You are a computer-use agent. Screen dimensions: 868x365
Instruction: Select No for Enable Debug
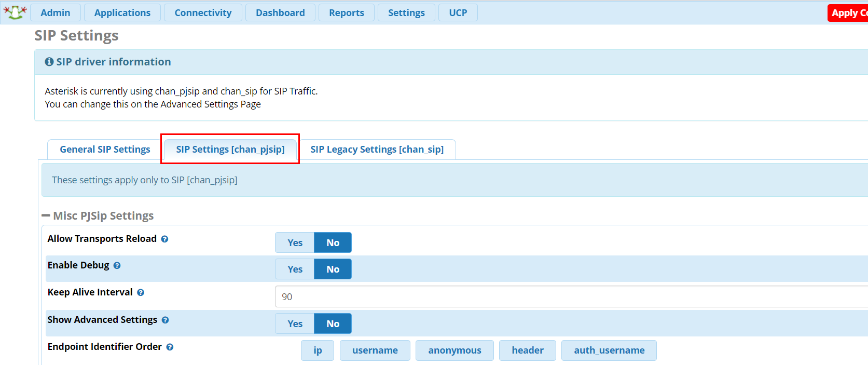point(333,269)
